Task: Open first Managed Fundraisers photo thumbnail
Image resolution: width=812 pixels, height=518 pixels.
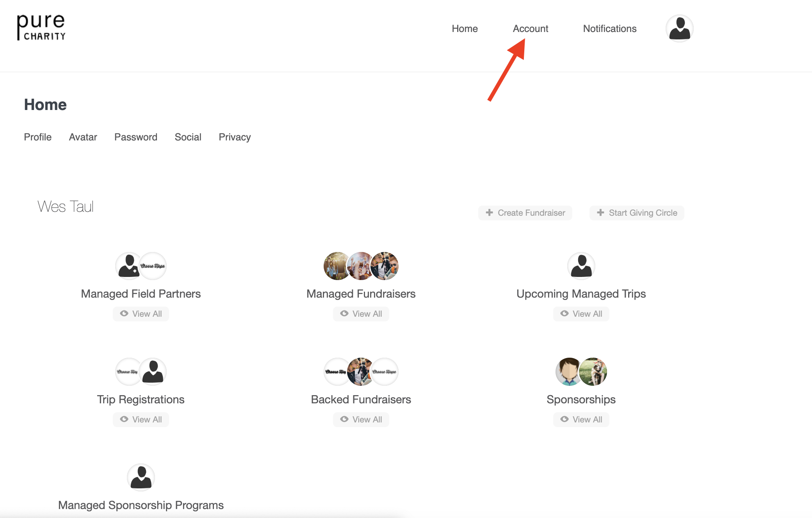Action: (x=336, y=266)
